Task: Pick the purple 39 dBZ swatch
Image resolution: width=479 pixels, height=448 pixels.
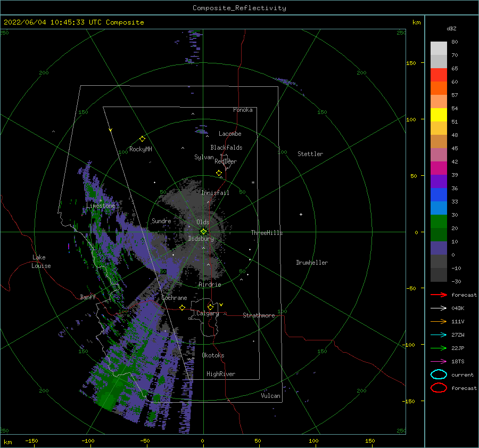Action: [439, 181]
